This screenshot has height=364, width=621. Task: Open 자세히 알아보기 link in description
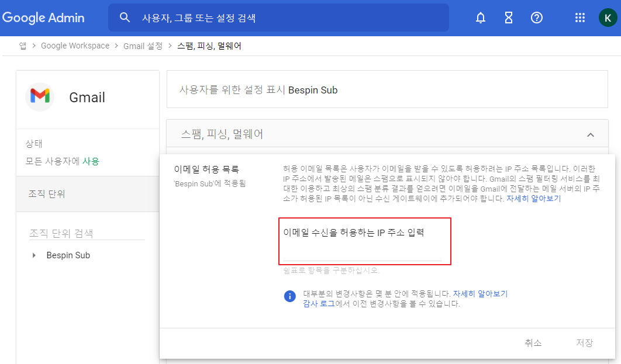pyautogui.click(x=534, y=199)
